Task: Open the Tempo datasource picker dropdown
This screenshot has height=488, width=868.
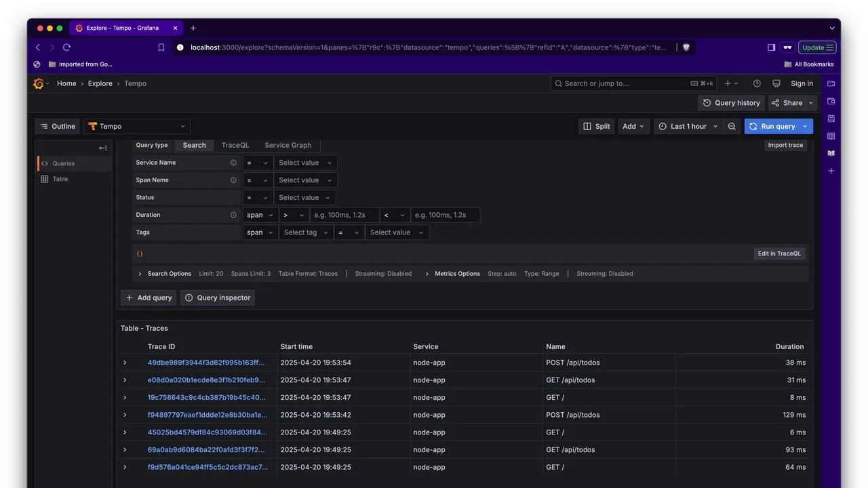Action: (x=137, y=126)
